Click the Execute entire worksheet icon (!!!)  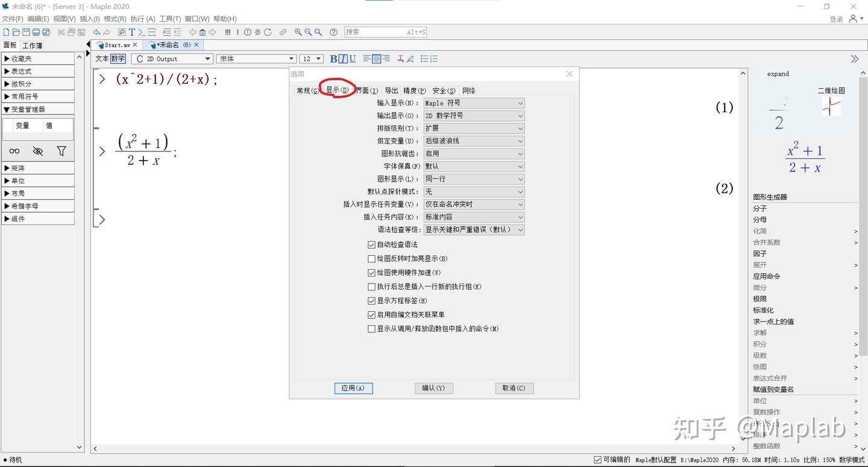(228, 32)
